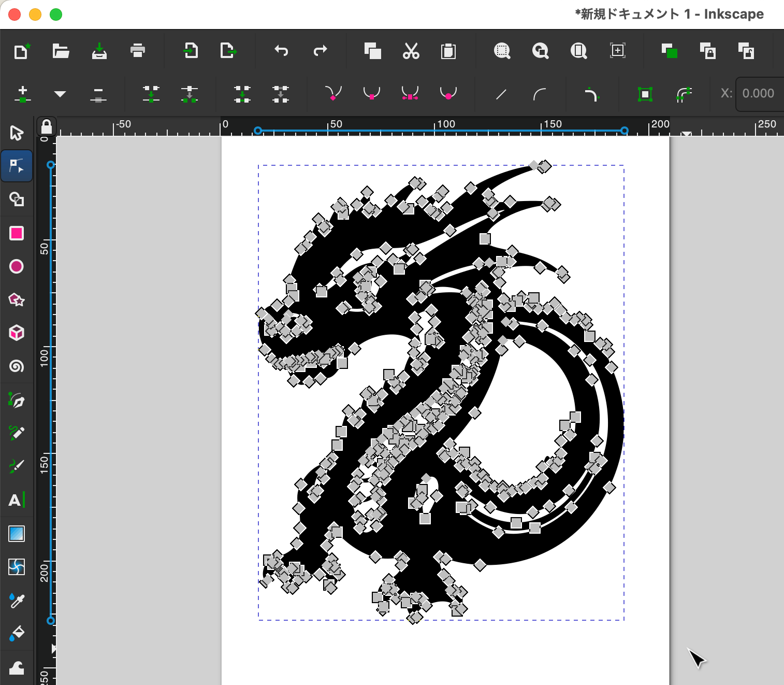Insert new nodes into selected segments
Viewport: 784px width, 685px height.
tap(22, 94)
